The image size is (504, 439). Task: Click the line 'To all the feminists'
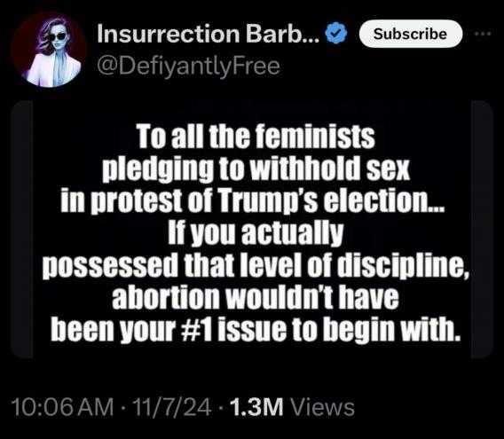[256, 137]
